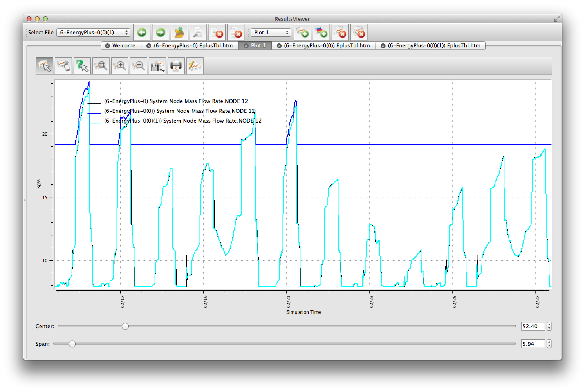This screenshot has width=585, height=392.
Task: Open the Select File dropdown
Action: tap(93, 32)
